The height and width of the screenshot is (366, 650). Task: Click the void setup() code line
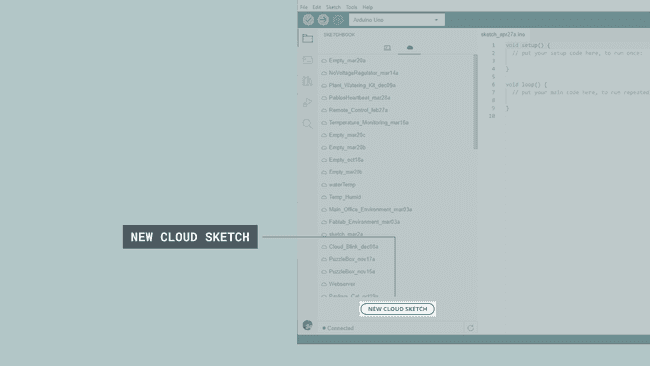(528, 45)
